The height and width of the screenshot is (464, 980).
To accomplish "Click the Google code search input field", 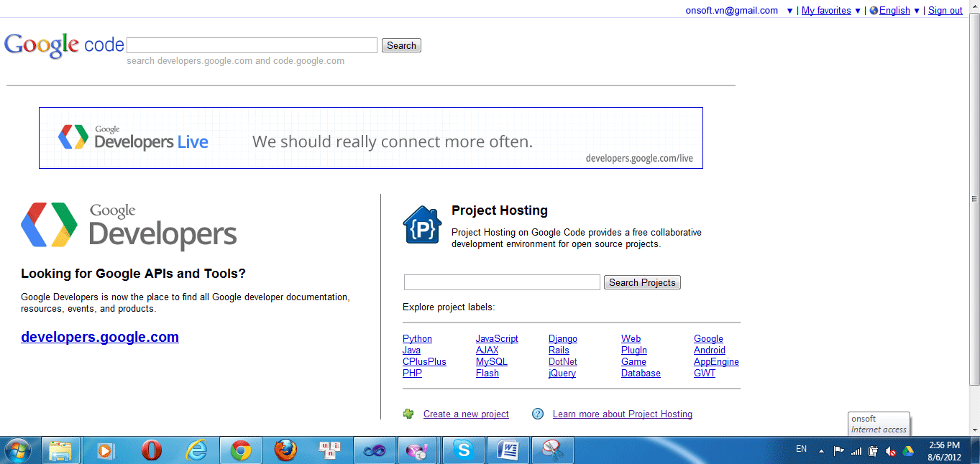I will click(252, 45).
